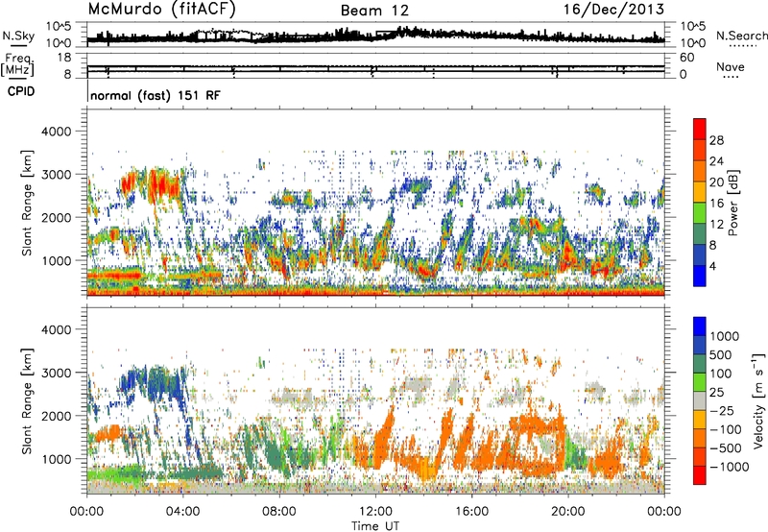Click the "4" power colorbar label
This screenshot has width=768, height=532.
pyautogui.click(x=712, y=267)
